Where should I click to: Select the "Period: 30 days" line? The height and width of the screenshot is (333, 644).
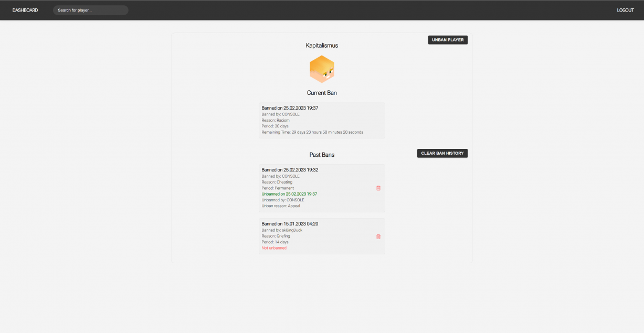(276, 126)
